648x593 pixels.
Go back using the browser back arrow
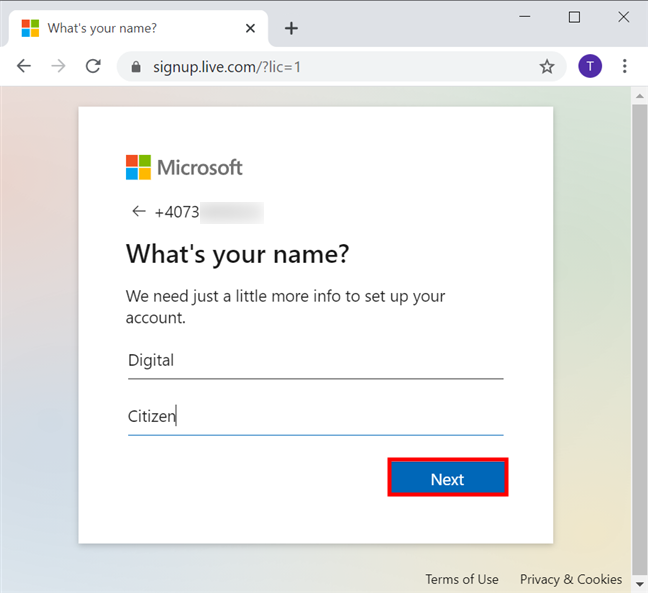coord(24,67)
